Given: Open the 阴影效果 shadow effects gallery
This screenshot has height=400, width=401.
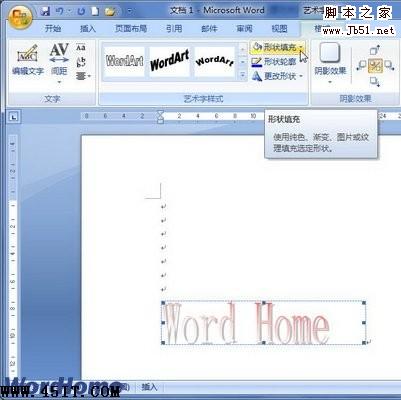Looking at the screenshot, I should 330,63.
